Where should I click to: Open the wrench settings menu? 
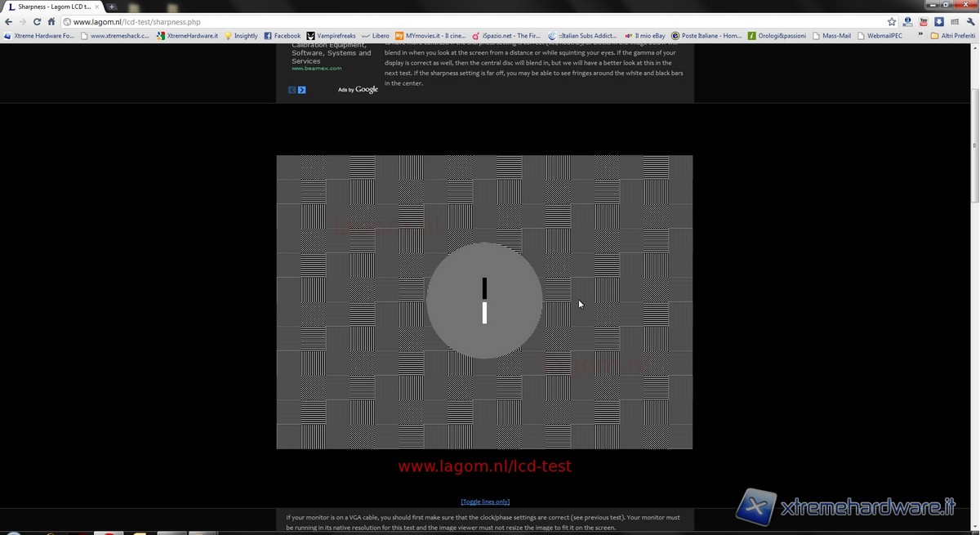coord(969,22)
